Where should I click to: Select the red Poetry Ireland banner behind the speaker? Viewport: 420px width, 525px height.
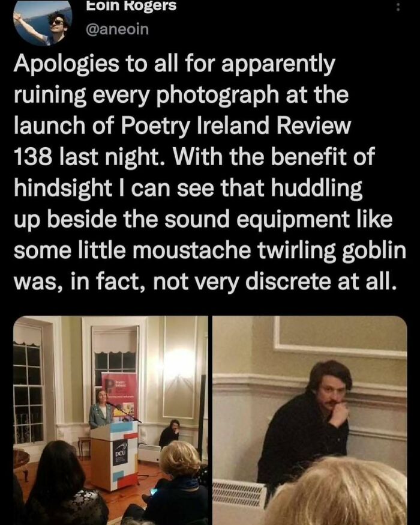click(119, 396)
